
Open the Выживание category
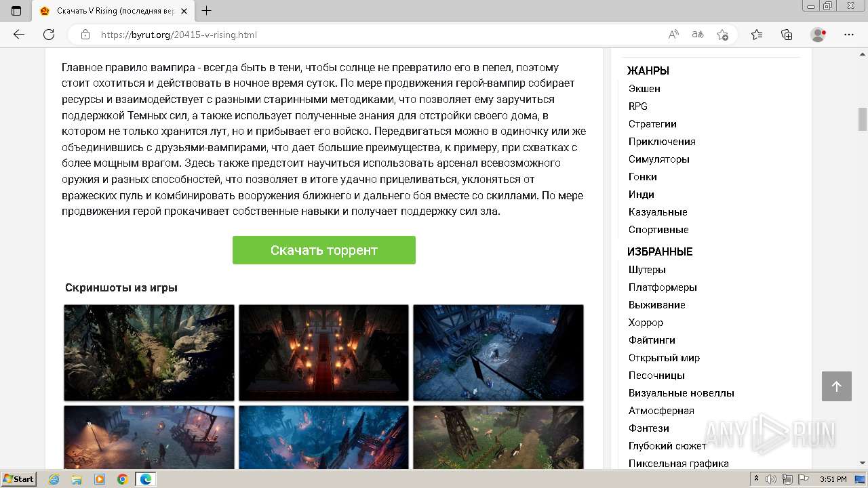click(657, 305)
